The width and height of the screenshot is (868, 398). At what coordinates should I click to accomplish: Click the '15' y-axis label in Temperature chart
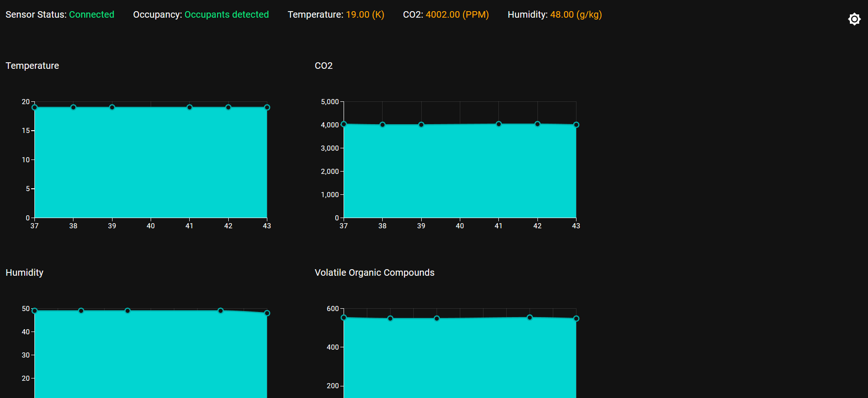26,131
